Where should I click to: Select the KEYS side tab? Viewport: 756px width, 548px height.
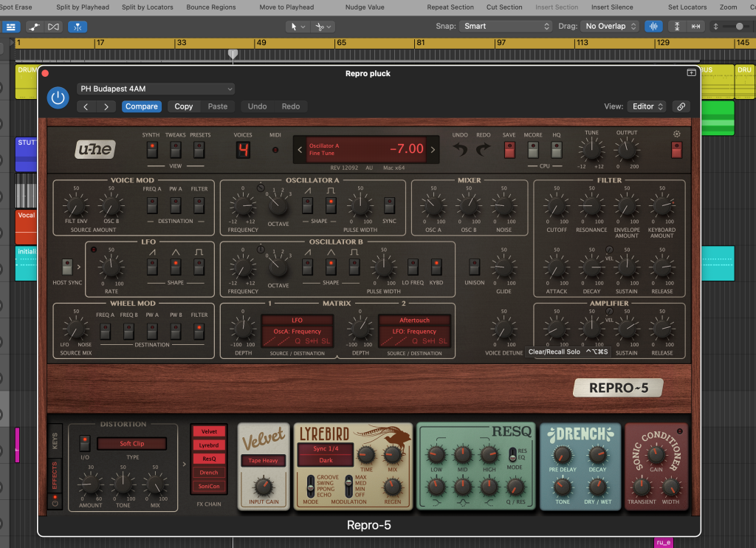pos(55,440)
